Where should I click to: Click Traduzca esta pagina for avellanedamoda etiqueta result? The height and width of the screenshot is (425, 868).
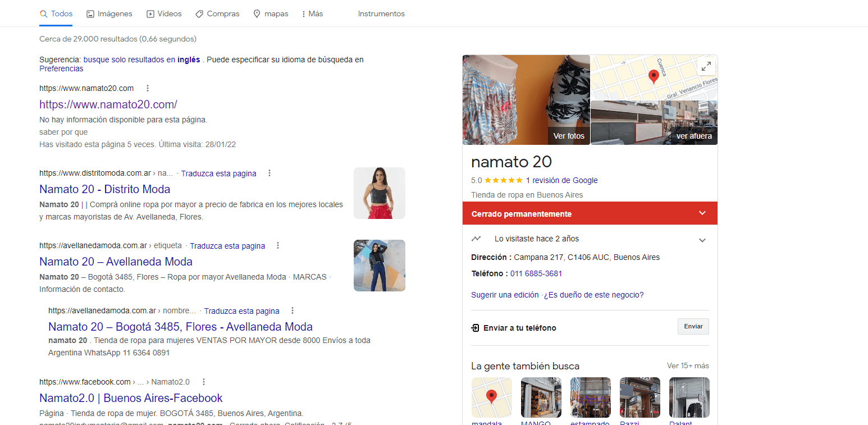click(x=227, y=246)
